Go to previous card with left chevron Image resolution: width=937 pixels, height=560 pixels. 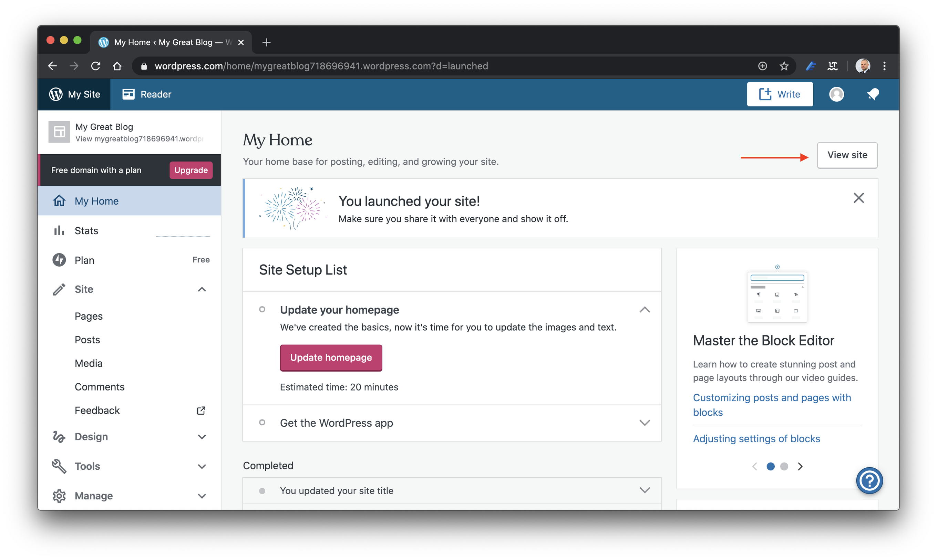(x=754, y=466)
